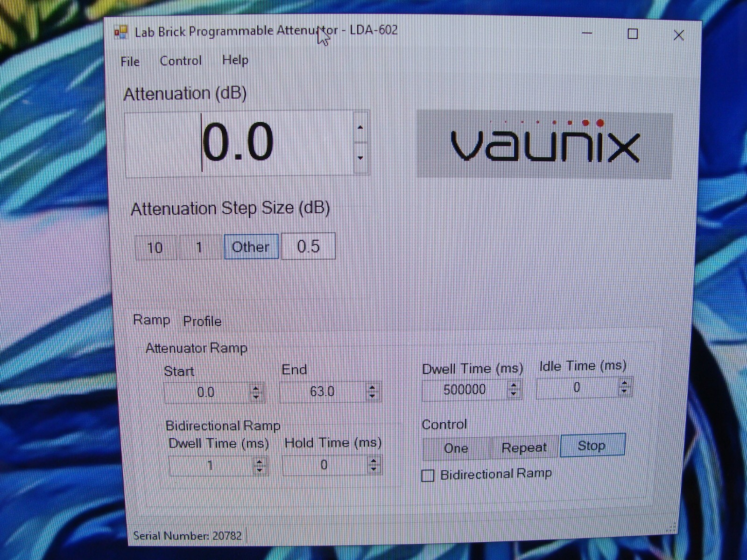Enable the Bidirectional Ramp checkbox
The width and height of the screenshot is (747, 560).
[x=428, y=476]
